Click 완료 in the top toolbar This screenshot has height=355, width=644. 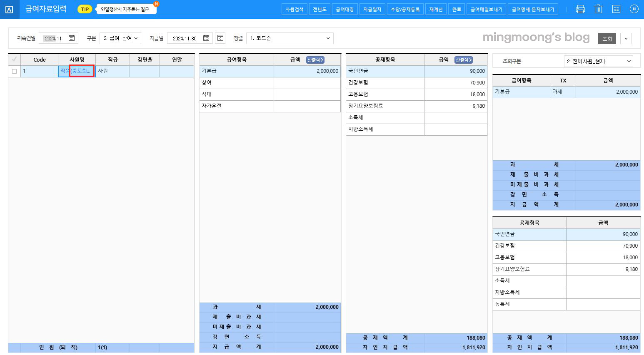click(457, 9)
